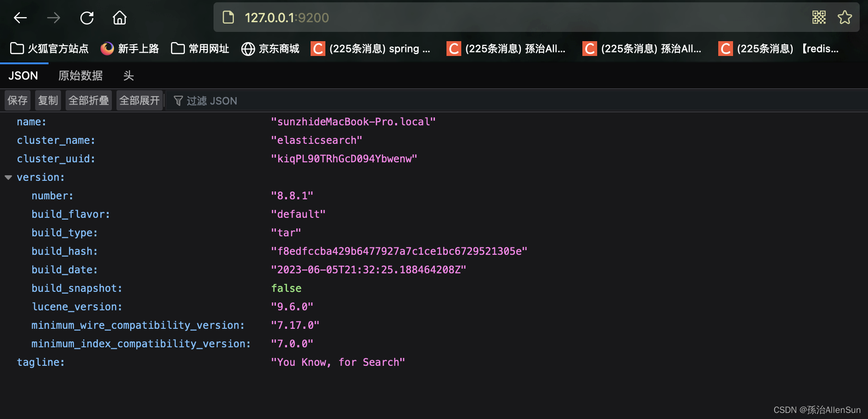868x419 pixels.
Task: Select the build_flavor key
Action: click(x=71, y=215)
